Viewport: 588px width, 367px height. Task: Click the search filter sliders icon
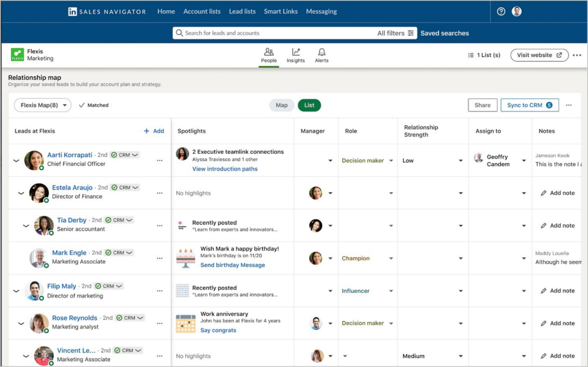(x=411, y=33)
